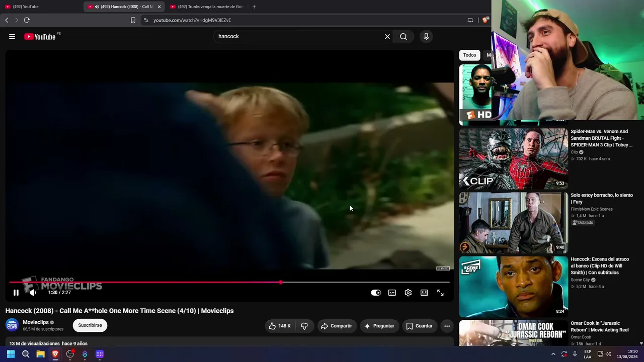
Task: Reload the current page
Action: (x=27, y=20)
